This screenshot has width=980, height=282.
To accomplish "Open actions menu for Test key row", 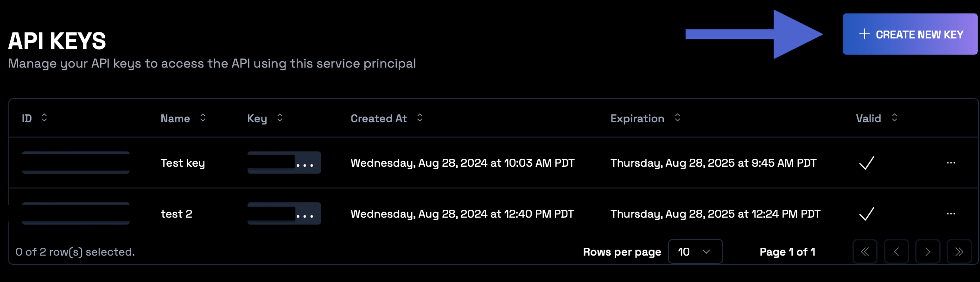I will tap(951, 163).
